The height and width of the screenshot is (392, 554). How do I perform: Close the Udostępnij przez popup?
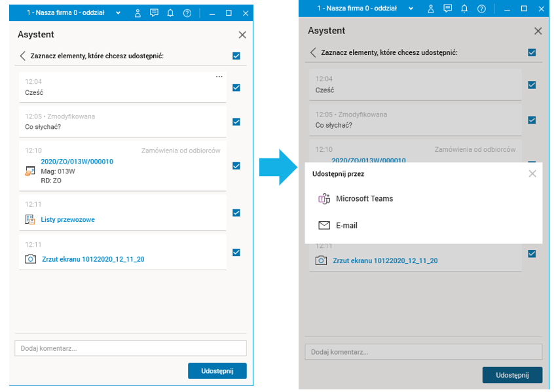click(532, 174)
